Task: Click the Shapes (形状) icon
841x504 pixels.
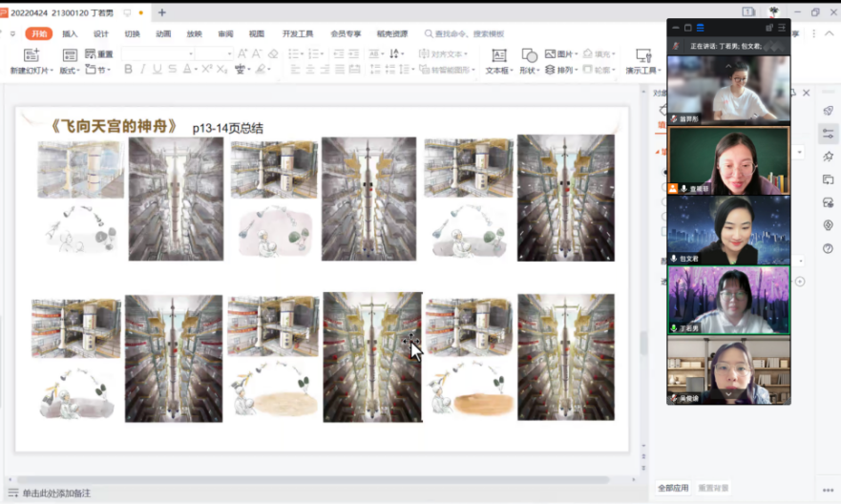Action: tap(529, 55)
